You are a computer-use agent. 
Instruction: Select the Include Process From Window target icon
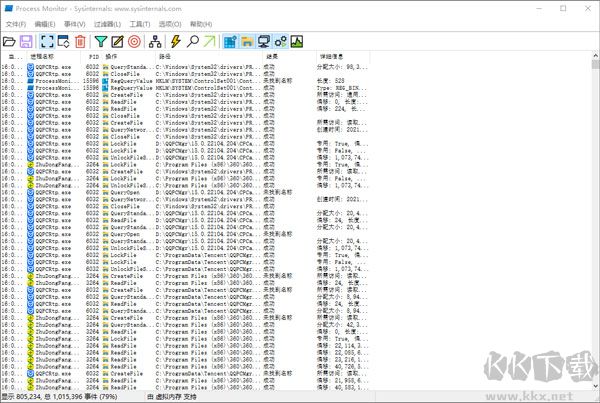pos(134,41)
